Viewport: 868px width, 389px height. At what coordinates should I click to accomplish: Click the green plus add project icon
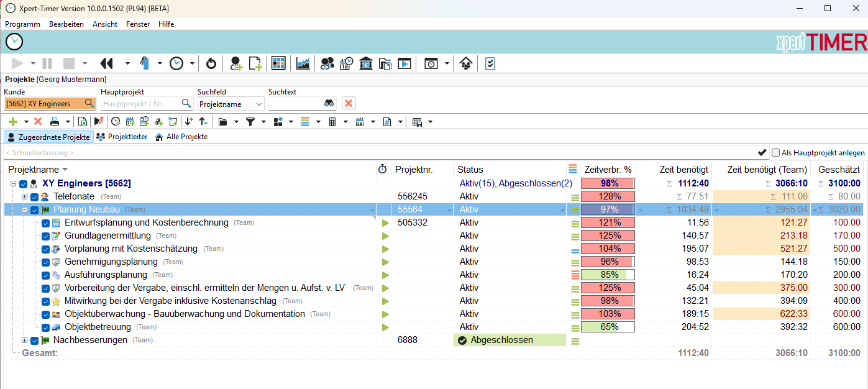click(12, 122)
